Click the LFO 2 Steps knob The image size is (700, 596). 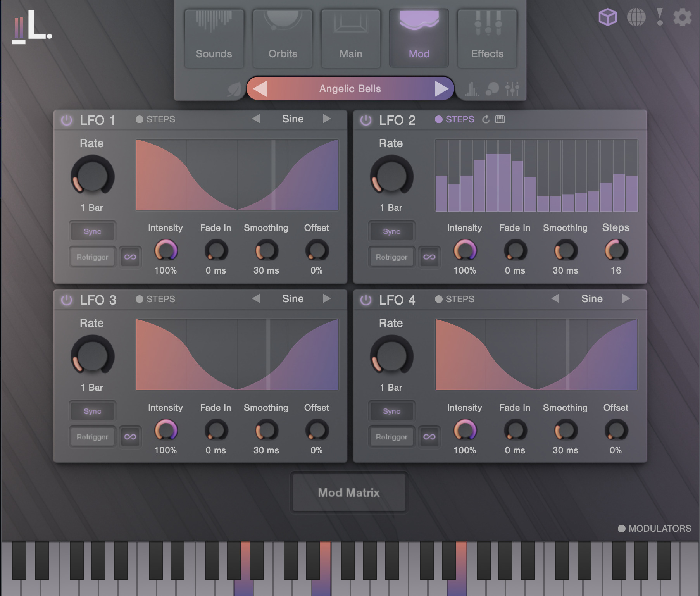[616, 250]
